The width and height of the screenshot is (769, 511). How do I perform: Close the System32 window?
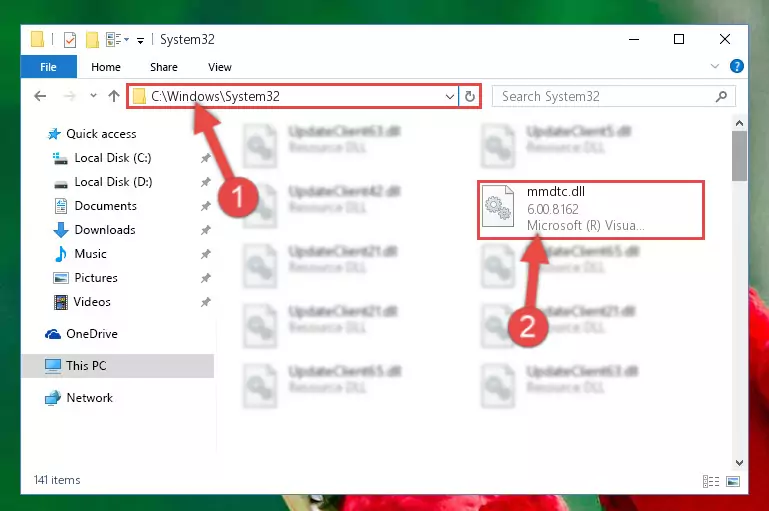coord(724,39)
